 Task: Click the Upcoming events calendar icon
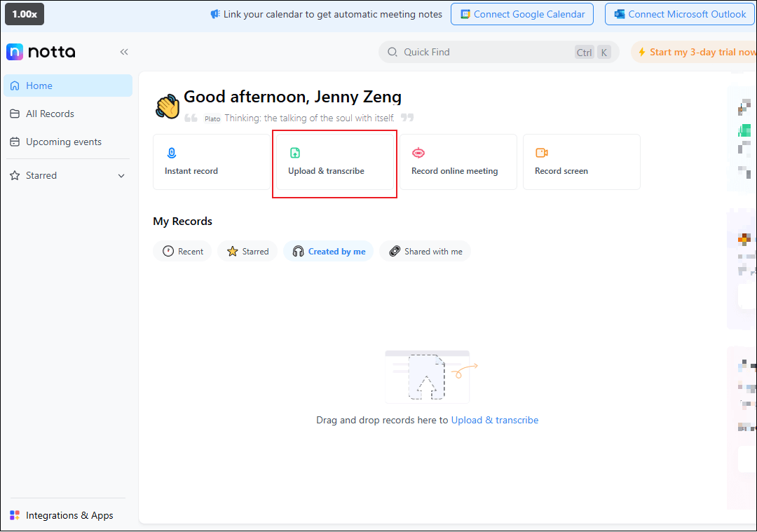15,142
